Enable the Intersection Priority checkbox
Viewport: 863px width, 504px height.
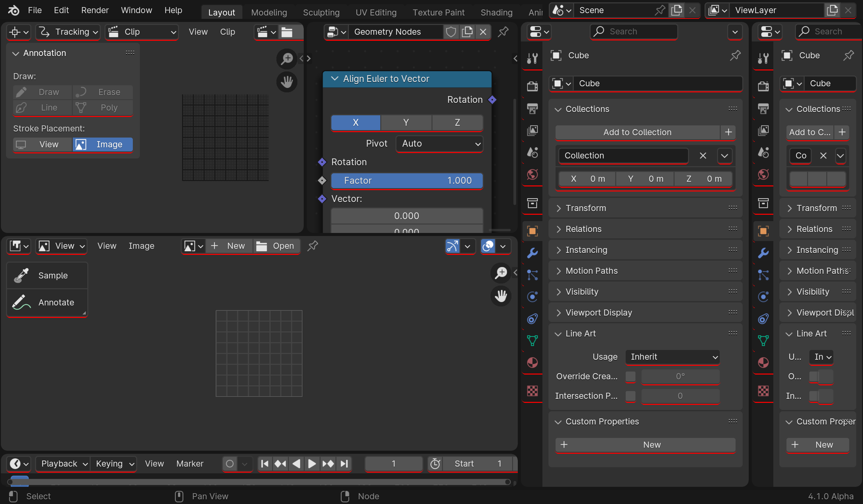click(x=630, y=396)
